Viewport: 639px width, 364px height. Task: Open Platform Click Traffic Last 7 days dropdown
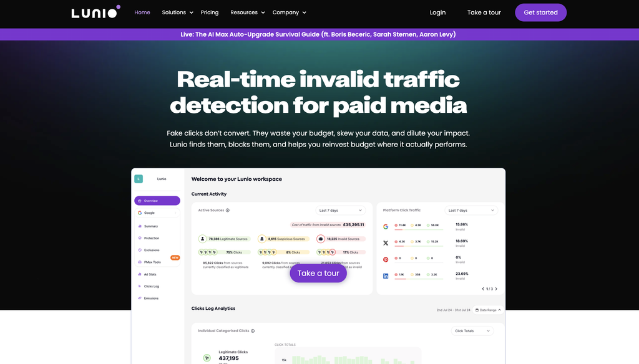(471, 211)
